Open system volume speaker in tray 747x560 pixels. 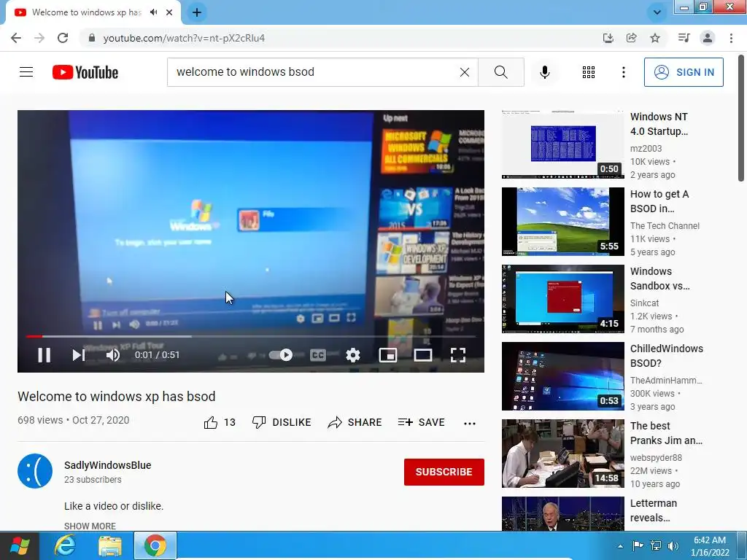click(x=673, y=545)
